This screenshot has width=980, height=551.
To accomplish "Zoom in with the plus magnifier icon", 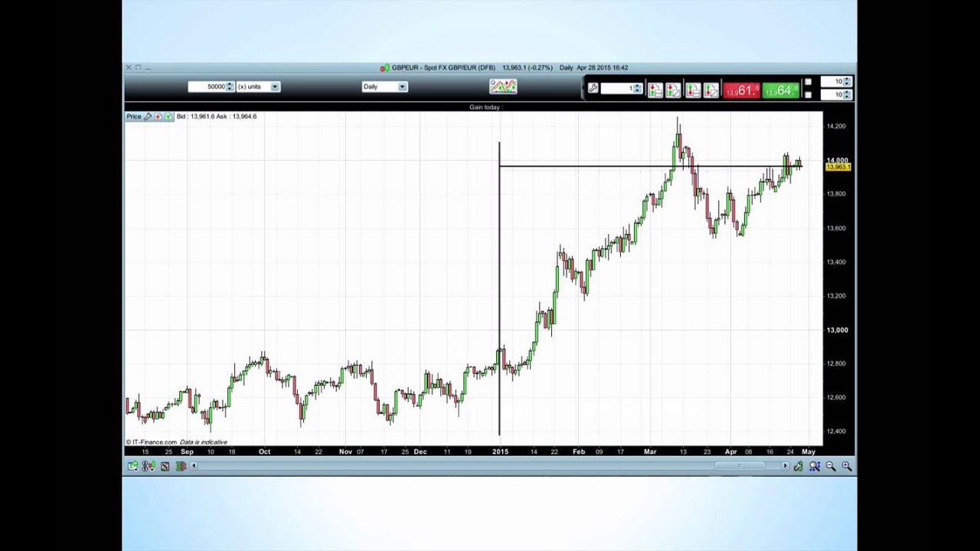I will (x=847, y=466).
